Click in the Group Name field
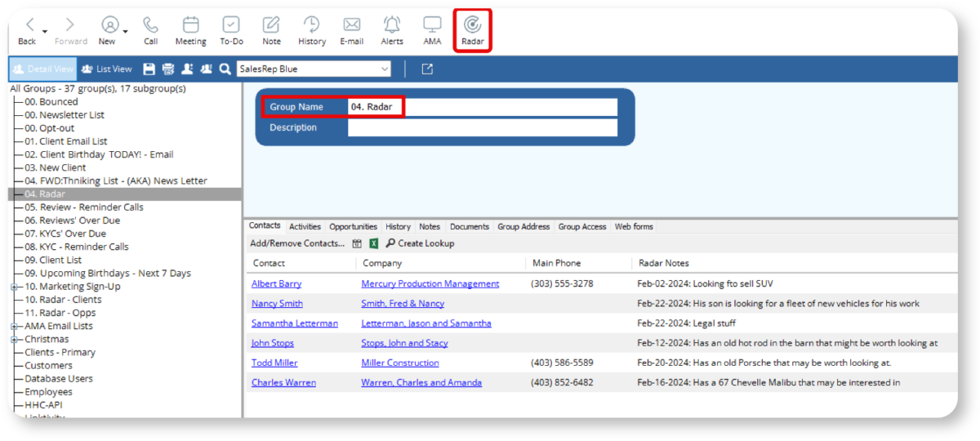 click(482, 107)
